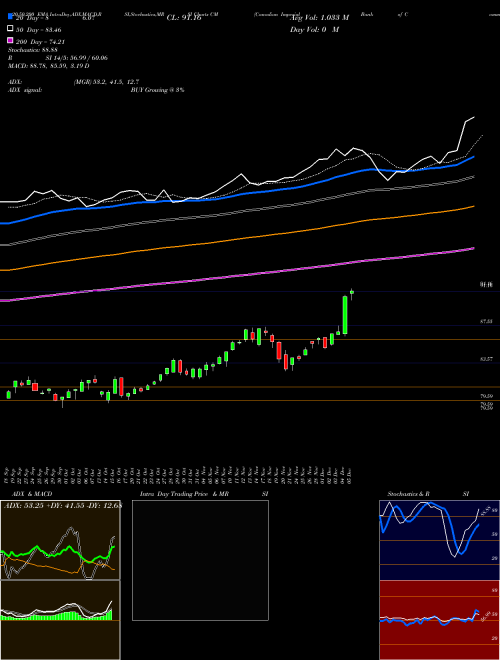The height and width of the screenshot is (660, 500).
Task: Click the white price line peak at far right
Action: [x=474, y=117]
